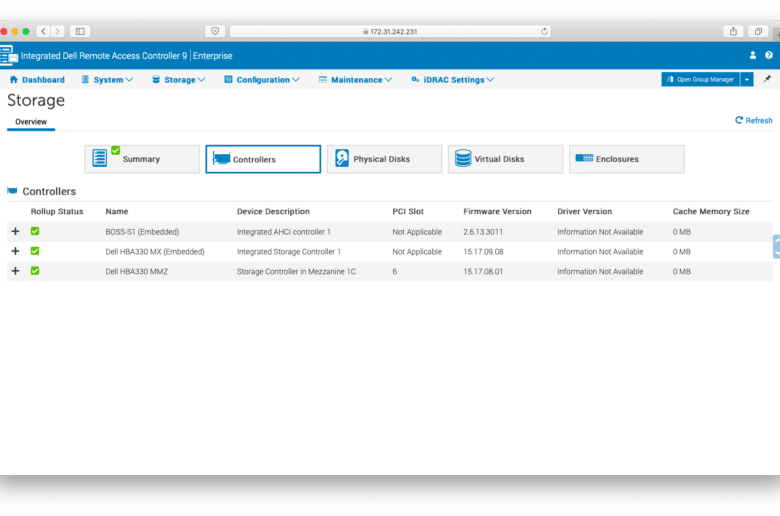780x516 pixels.
Task: Open the Safari share button
Action: click(733, 31)
